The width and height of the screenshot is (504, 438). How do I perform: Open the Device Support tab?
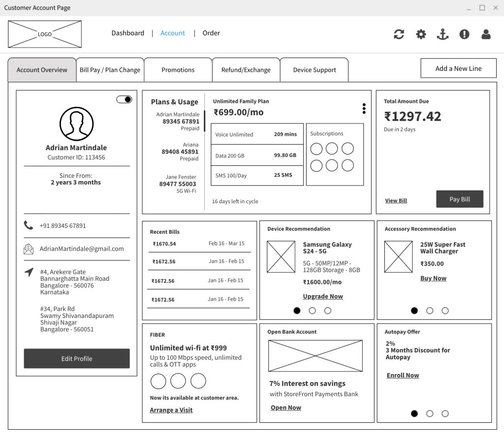(x=314, y=69)
